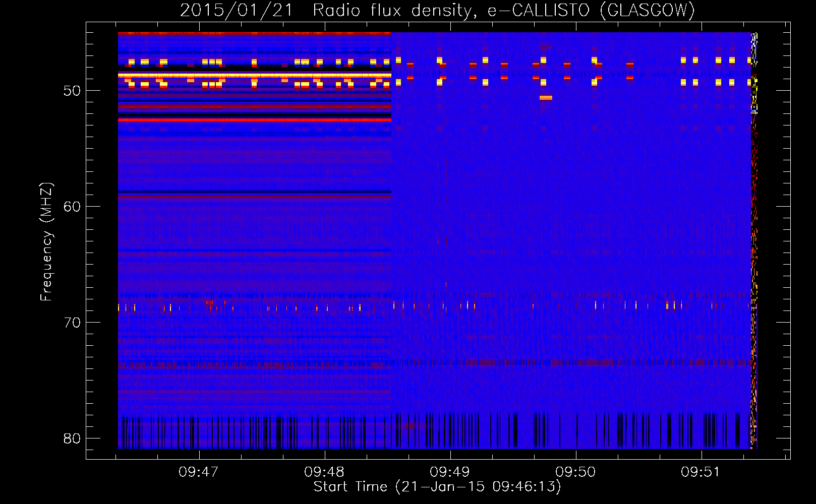Image resolution: width=816 pixels, height=504 pixels.
Task: Click the 09:51 time tick label
Action: point(701,472)
